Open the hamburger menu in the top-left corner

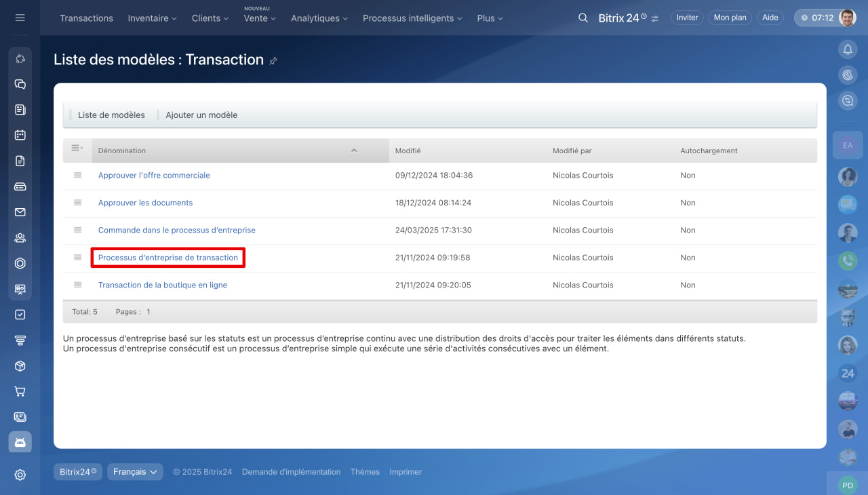[x=20, y=18]
